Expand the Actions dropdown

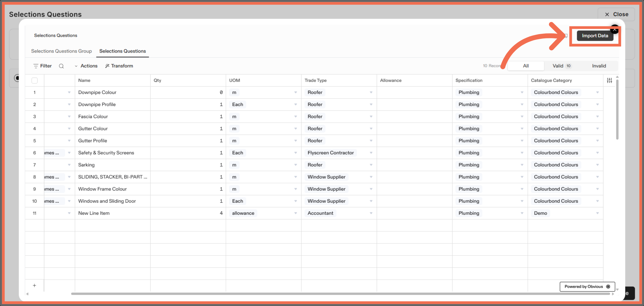click(86, 66)
